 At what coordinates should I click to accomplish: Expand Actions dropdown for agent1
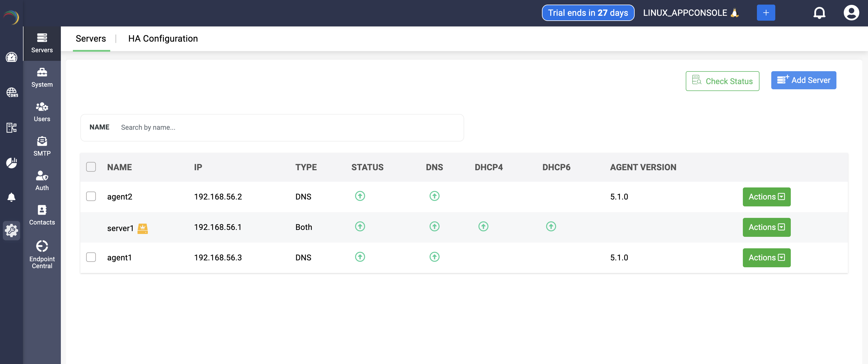pyautogui.click(x=766, y=257)
